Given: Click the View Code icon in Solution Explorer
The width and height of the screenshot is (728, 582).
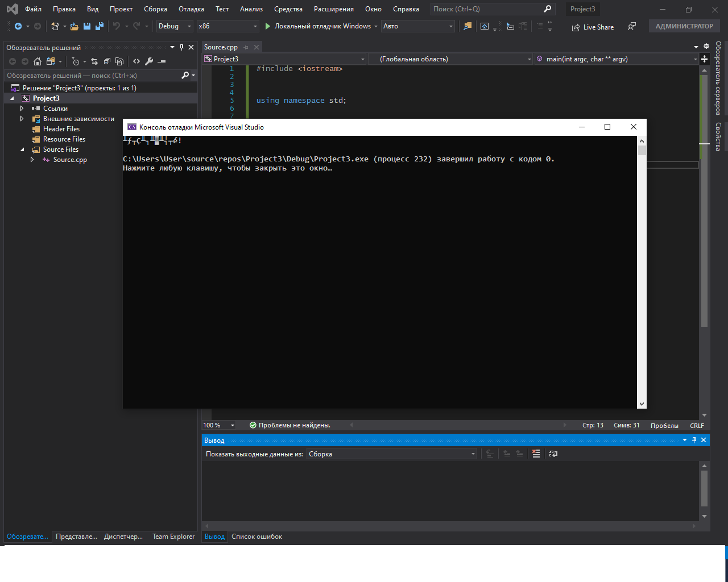Looking at the screenshot, I should coord(136,61).
